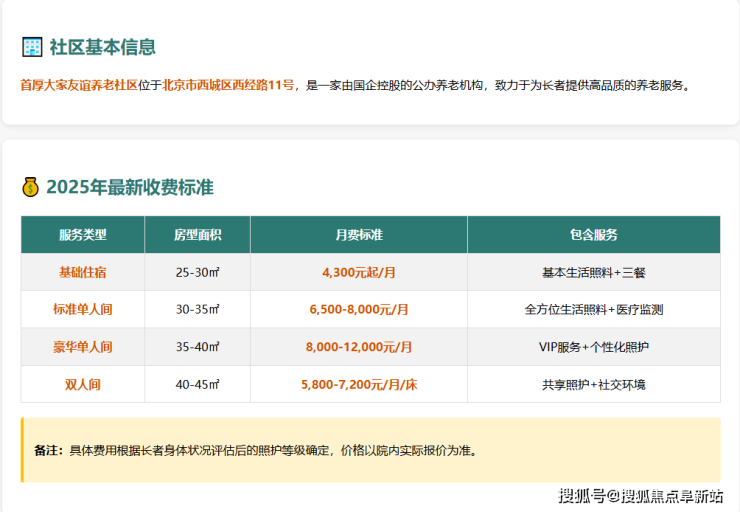Select the 基础住宿 service type row
Screen dimensions: 740x512
pos(82,272)
